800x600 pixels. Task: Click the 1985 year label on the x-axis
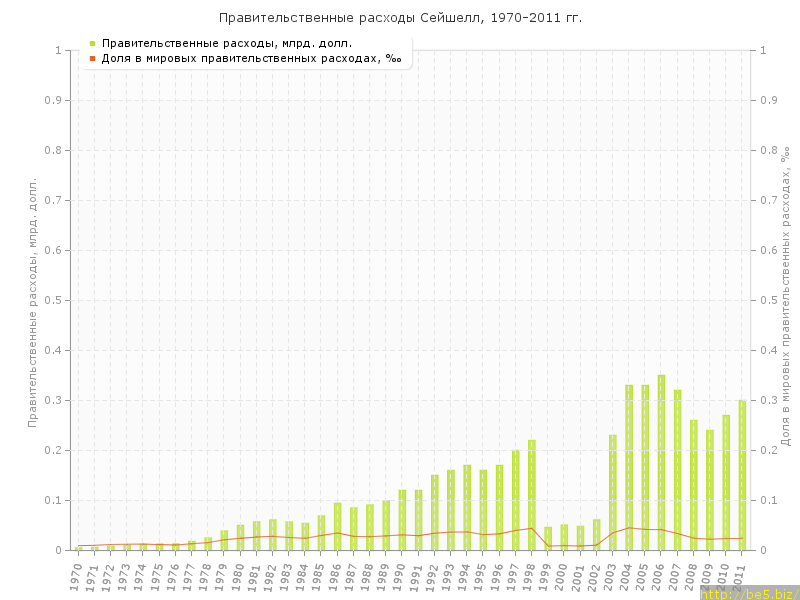click(x=319, y=575)
